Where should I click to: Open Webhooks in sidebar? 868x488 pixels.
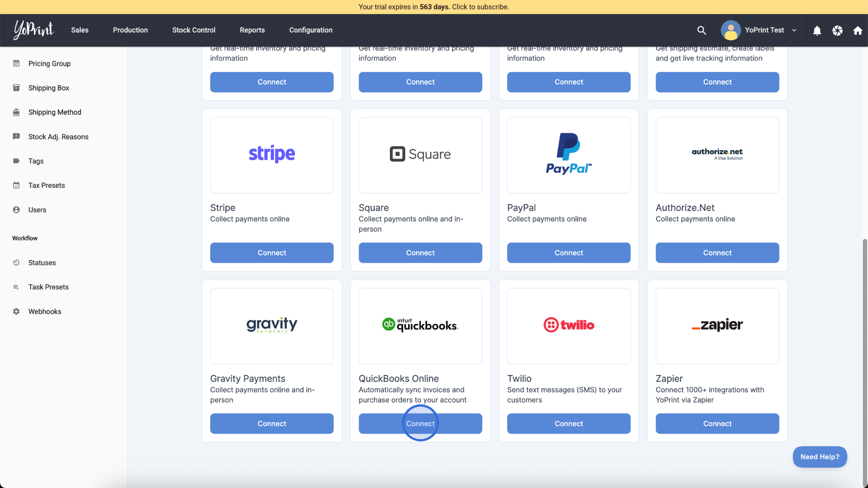click(x=45, y=311)
